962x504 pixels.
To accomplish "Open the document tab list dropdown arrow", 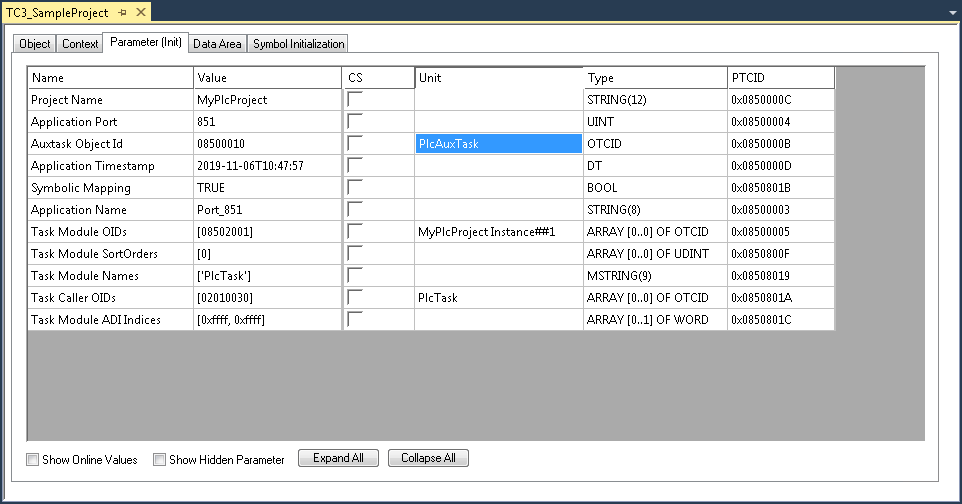I will pos(952,13).
